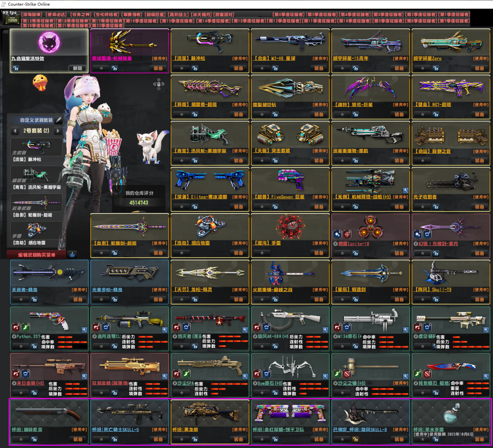The image size is (493, 448).
Task: Equip 怀旧|黑龙炮 via 装备 button
Action: (238, 439)
